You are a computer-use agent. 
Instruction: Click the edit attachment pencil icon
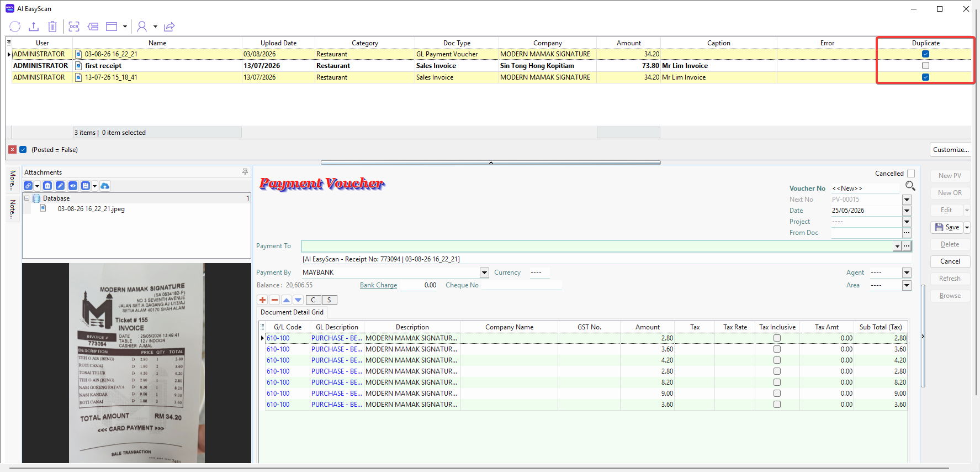point(60,186)
